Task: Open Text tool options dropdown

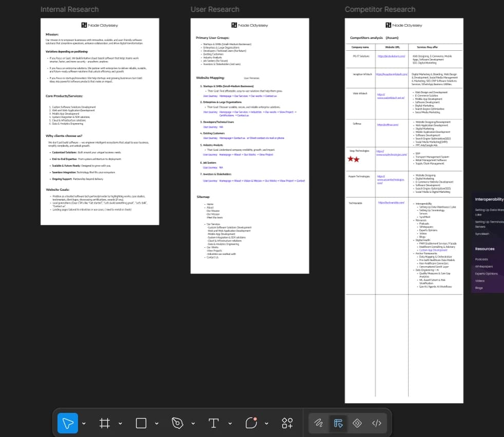Action: pos(230,424)
